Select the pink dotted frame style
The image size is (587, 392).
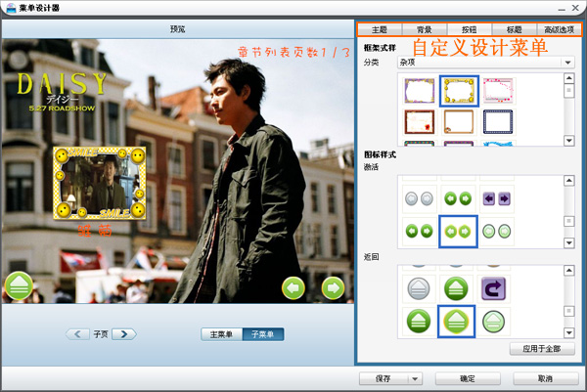(x=498, y=91)
